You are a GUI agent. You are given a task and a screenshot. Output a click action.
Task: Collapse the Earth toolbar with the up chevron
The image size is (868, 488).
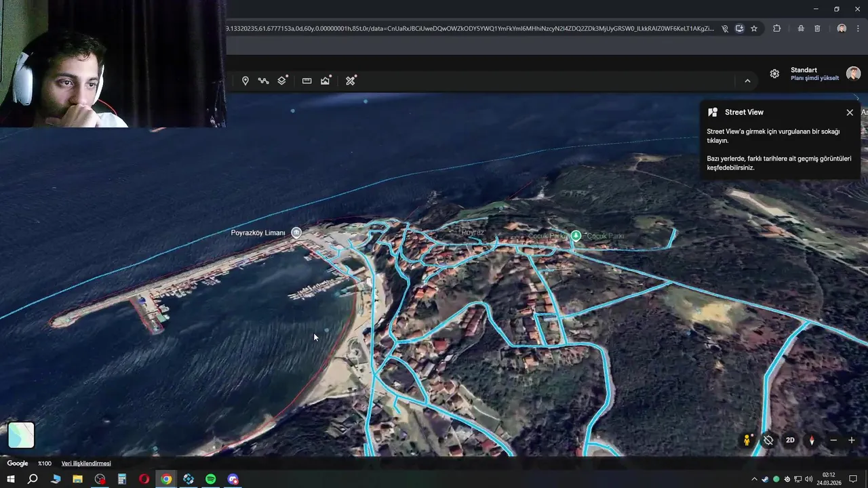747,81
